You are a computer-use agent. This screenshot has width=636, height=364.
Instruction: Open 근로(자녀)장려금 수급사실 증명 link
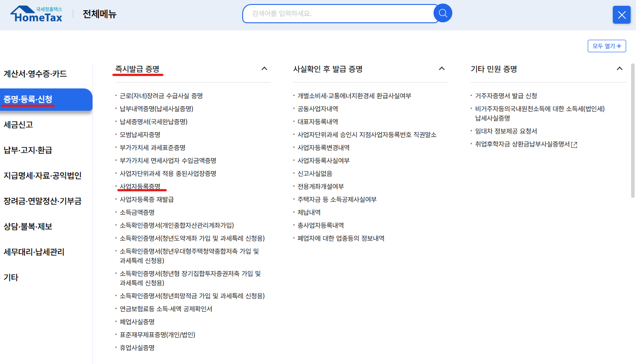tap(161, 96)
